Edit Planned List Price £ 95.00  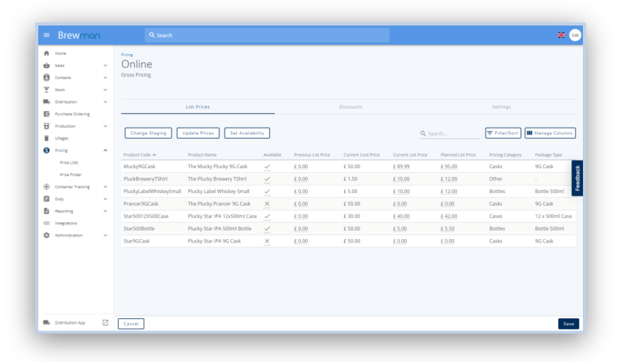coord(449,167)
